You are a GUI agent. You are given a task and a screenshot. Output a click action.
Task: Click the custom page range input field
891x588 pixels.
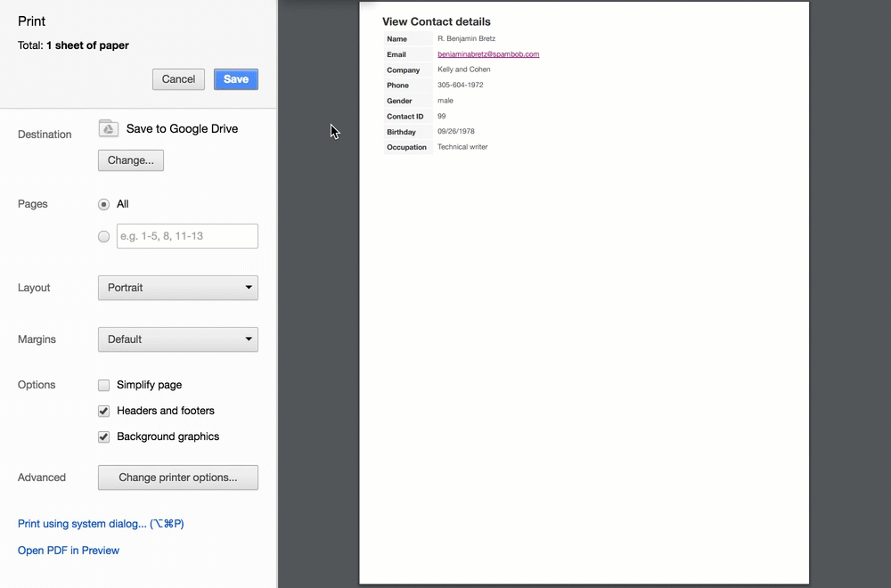187,236
